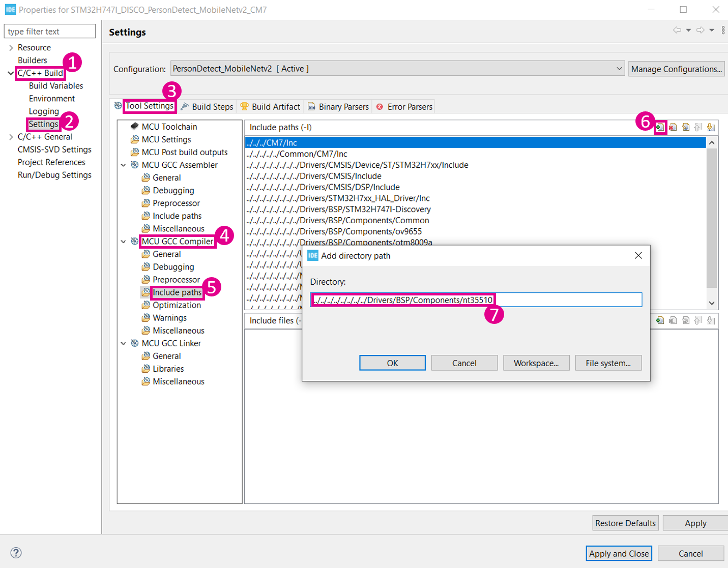
Task: Open the Configuration combo box
Action: click(x=397, y=69)
